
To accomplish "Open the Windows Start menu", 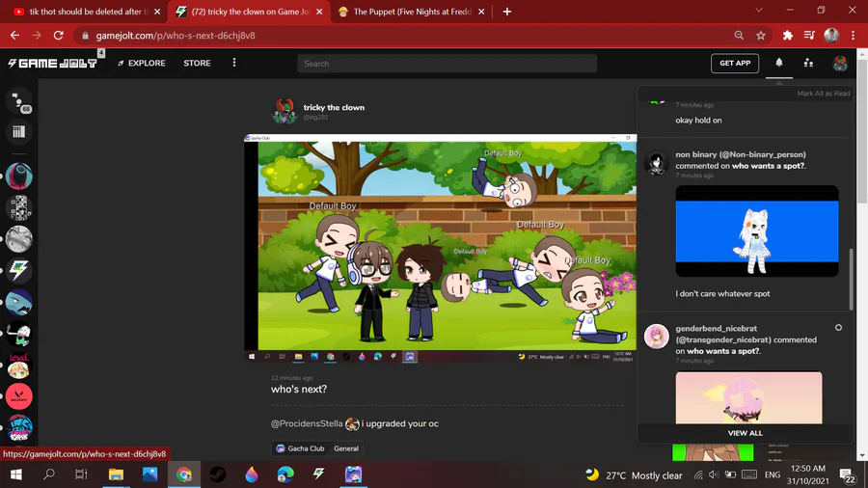I will click(x=16, y=474).
